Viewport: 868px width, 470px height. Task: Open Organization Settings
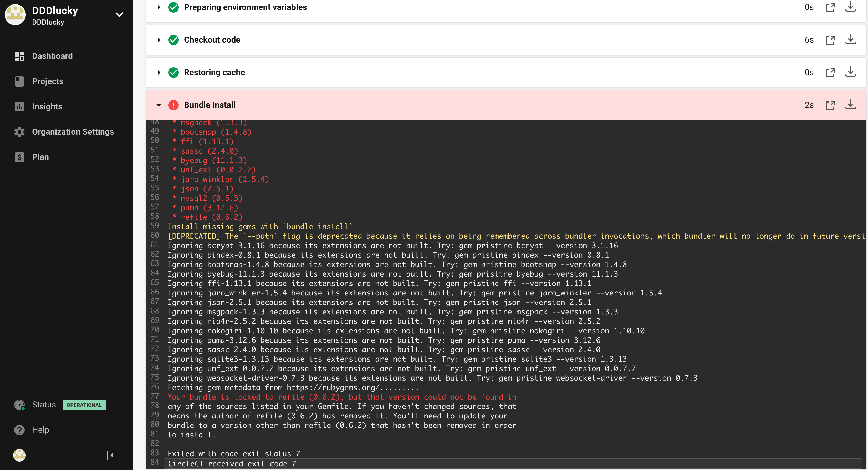click(73, 132)
